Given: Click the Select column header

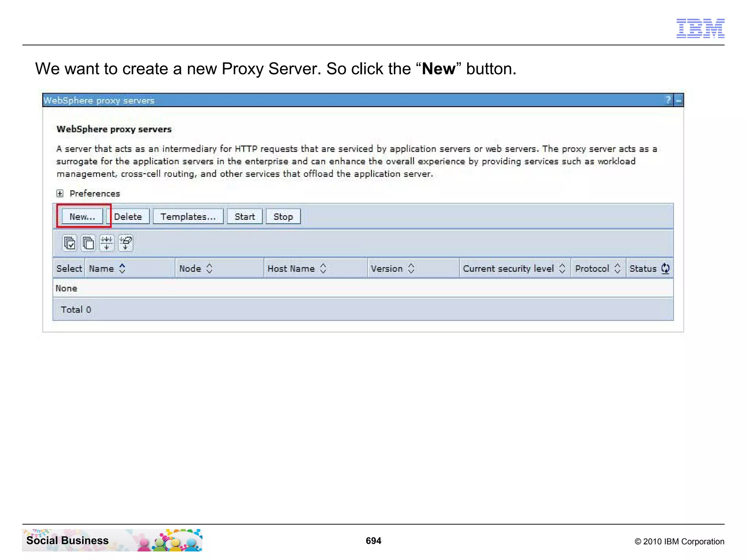Looking at the screenshot, I should coord(69,269).
